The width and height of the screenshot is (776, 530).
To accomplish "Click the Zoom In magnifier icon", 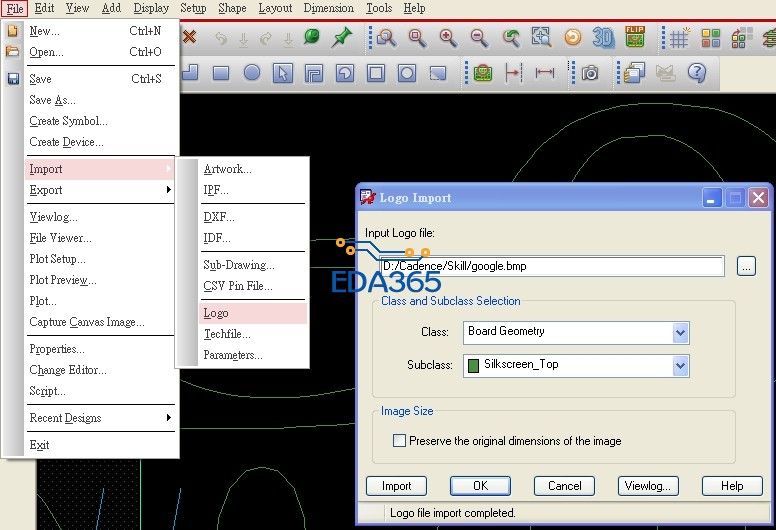I will click(x=448, y=38).
